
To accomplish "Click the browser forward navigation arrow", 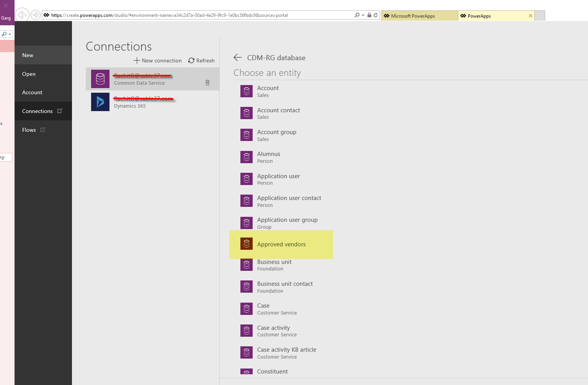I will click(35, 15).
